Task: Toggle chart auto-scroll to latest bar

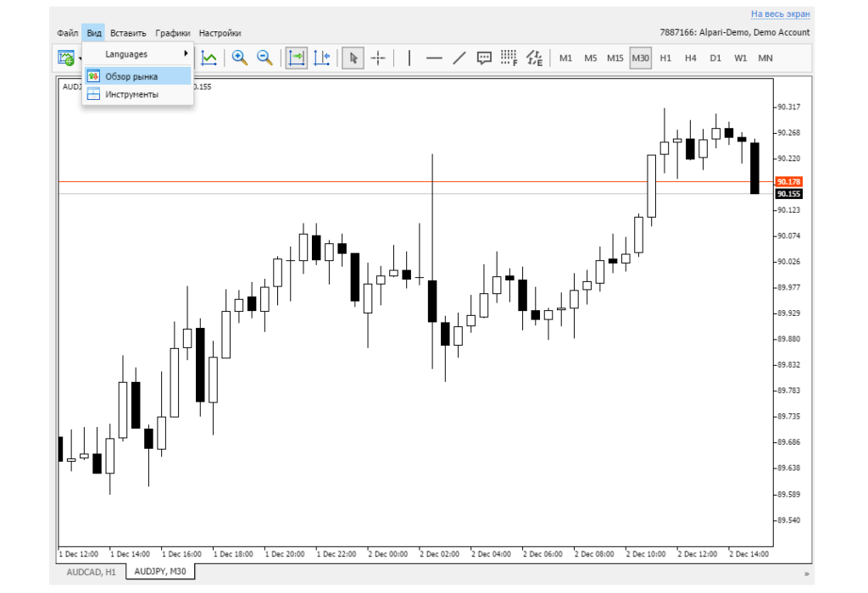Action: click(x=297, y=58)
